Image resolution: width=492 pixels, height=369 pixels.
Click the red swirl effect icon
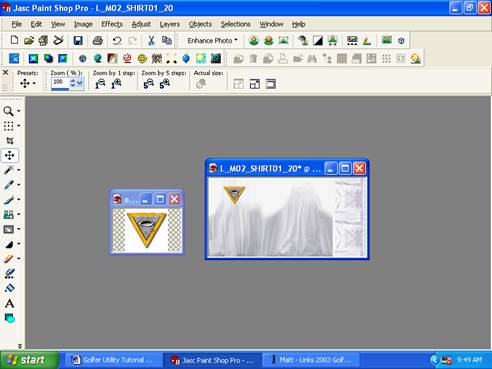point(127,59)
